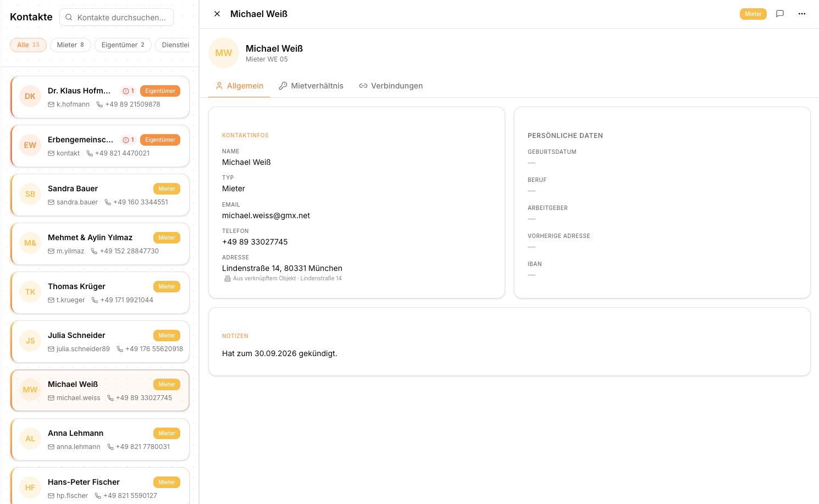Open the three-dot more options menu
The width and height of the screenshot is (819, 504).
tap(802, 14)
